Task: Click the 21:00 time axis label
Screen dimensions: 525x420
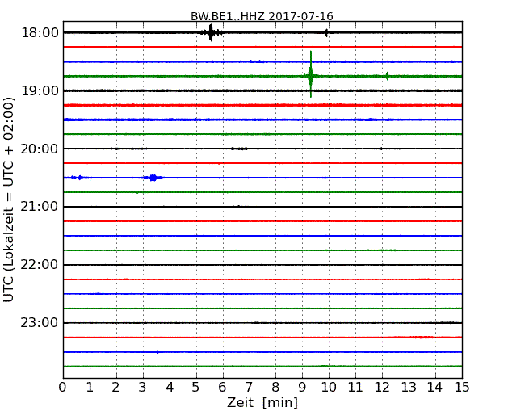Action: [x=40, y=207]
